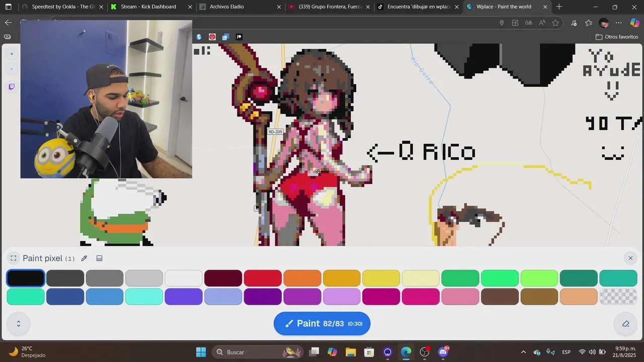
Task: Click the translate page icon in the address bar
Action: click(x=528, y=23)
